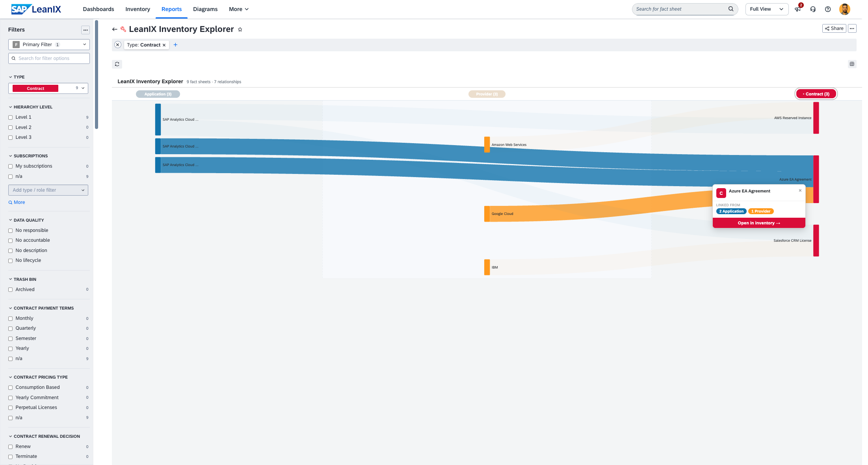Select the Reports tab
The image size is (868, 465).
tap(171, 9)
